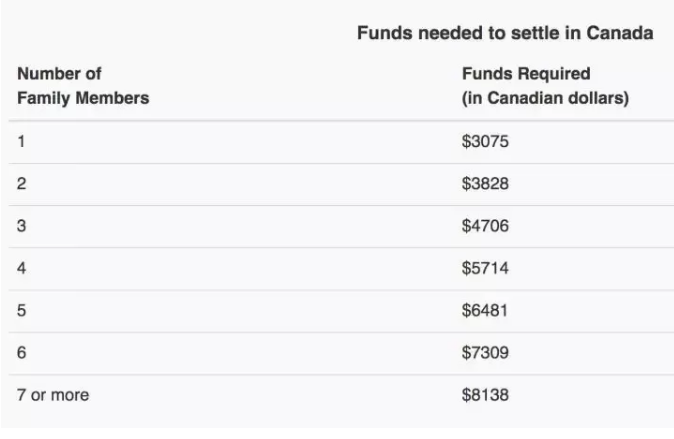Screen dimensions: 674x439
Task: Select the row for 1 family member
Action: [341, 142]
